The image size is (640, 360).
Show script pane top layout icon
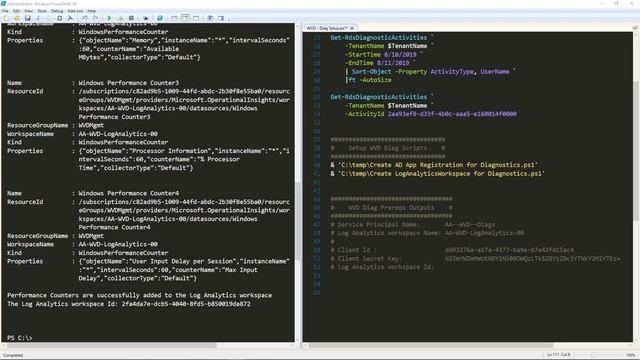tap(174, 18)
